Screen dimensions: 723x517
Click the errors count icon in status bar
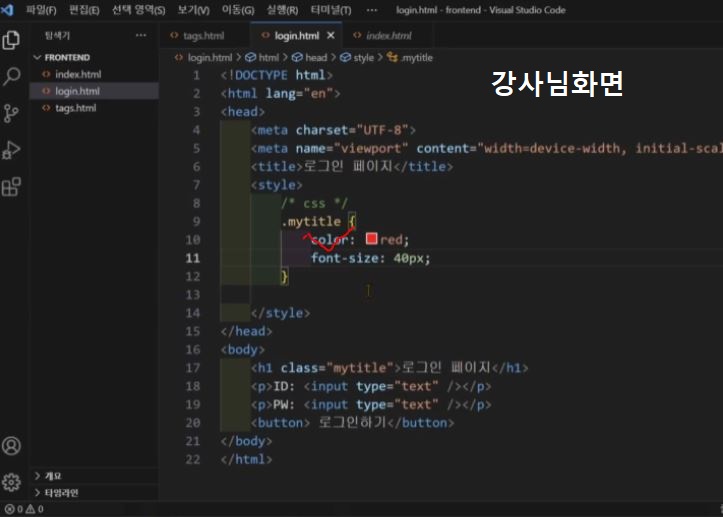(9, 509)
